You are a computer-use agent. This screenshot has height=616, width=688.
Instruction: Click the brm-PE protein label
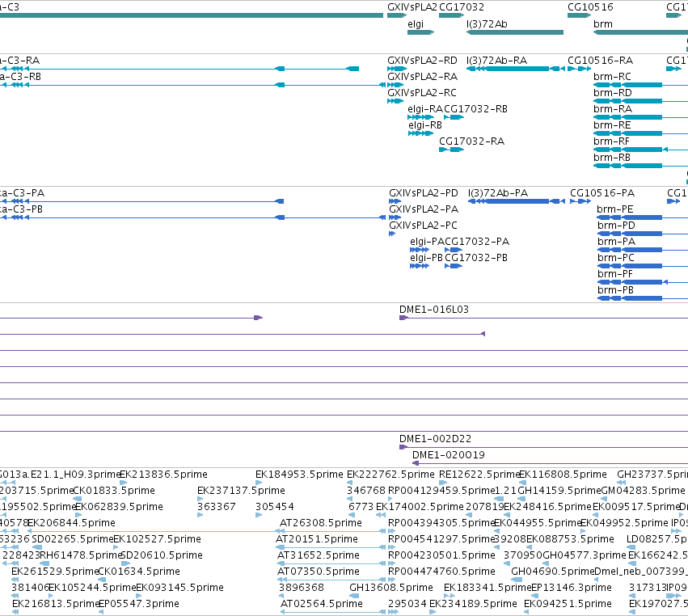(x=615, y=209)
